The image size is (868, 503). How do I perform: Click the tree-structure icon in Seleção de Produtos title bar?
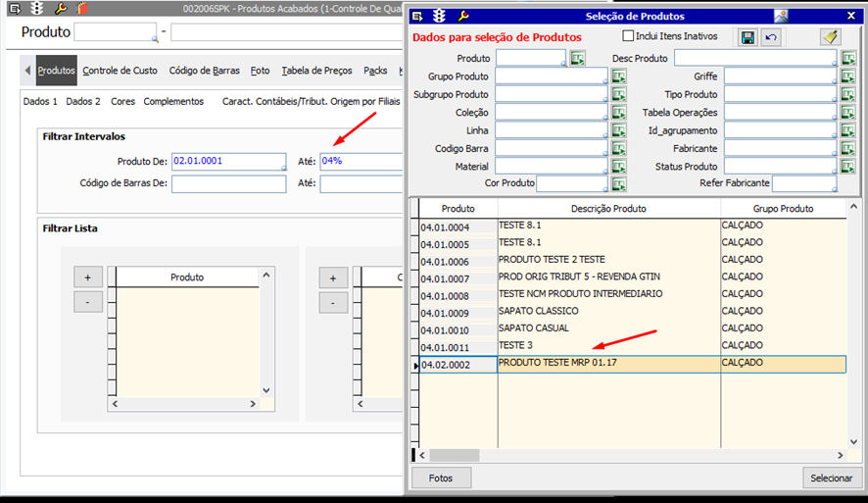pos(440,16)
